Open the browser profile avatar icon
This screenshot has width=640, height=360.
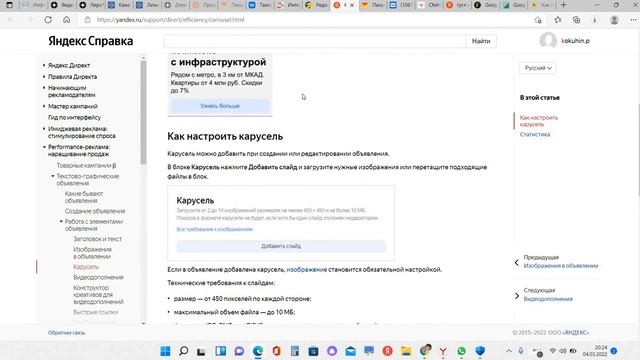pyautogui.click(x=614, y=20)
